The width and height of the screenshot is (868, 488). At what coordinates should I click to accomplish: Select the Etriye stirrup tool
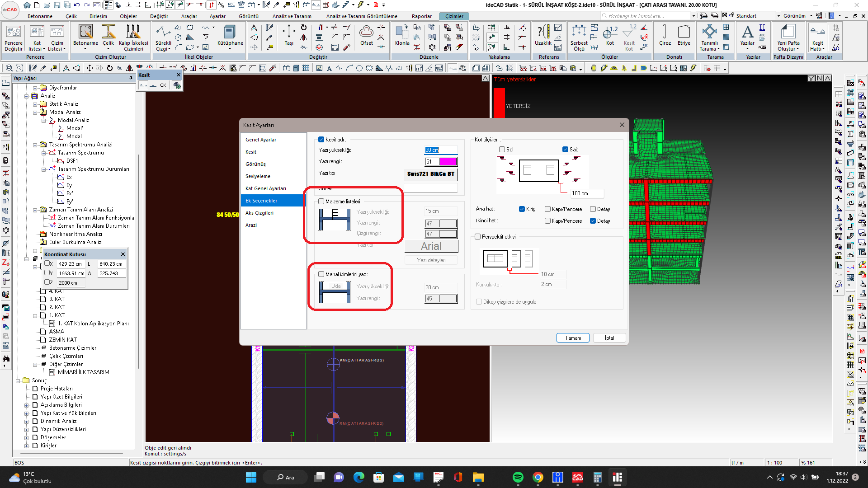point(684,35)
